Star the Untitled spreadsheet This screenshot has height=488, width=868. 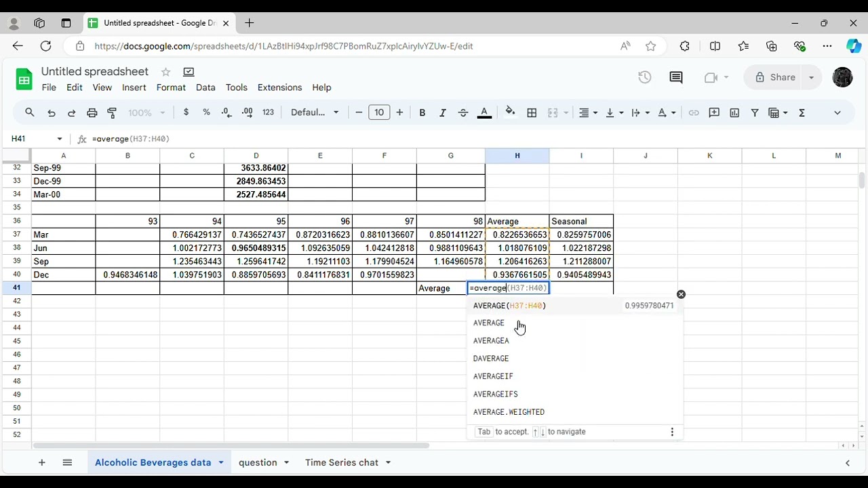pyautogui.click(x=165, y=72)
